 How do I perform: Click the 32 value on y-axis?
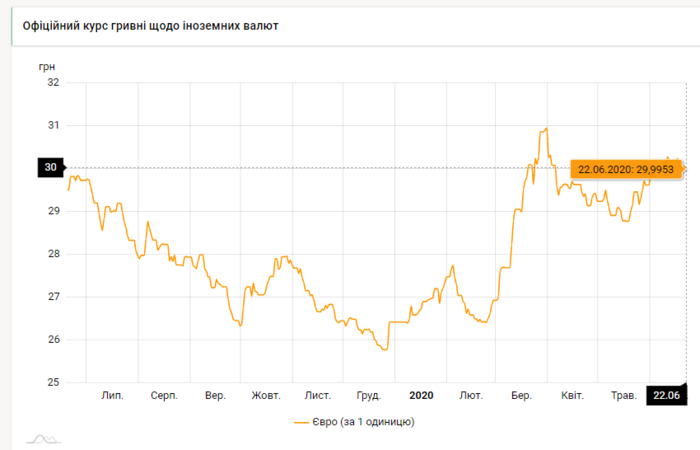[x=53, y=83]
